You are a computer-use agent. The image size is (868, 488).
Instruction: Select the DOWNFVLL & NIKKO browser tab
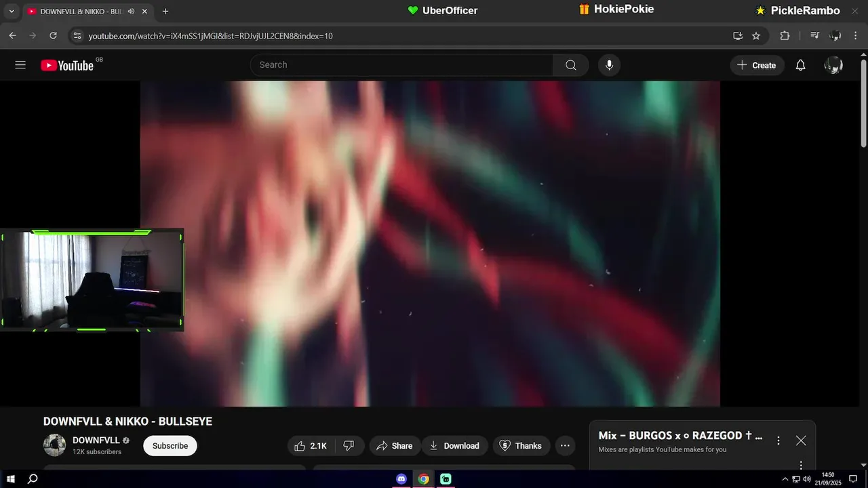pos(88,12)
